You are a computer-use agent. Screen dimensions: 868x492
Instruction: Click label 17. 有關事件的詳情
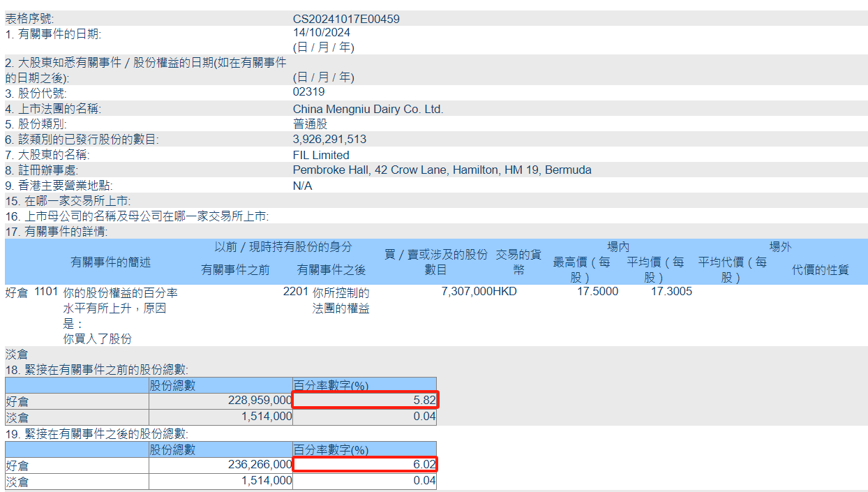(x=57, y=232)
